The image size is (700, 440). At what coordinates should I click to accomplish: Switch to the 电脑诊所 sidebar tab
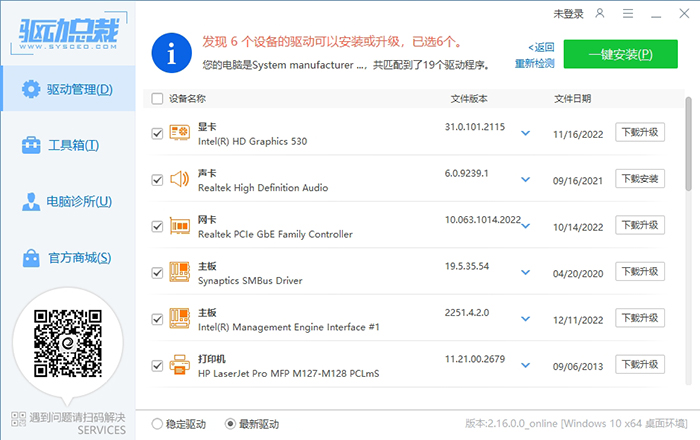(68, 201)
